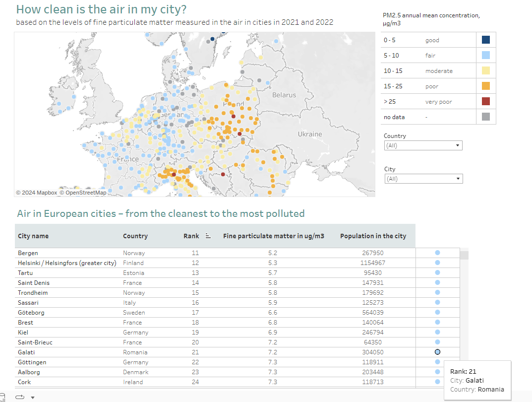The image size is (532, 402).
Task: Click the 'Denmark' country cell
Action: click(136, 372)
